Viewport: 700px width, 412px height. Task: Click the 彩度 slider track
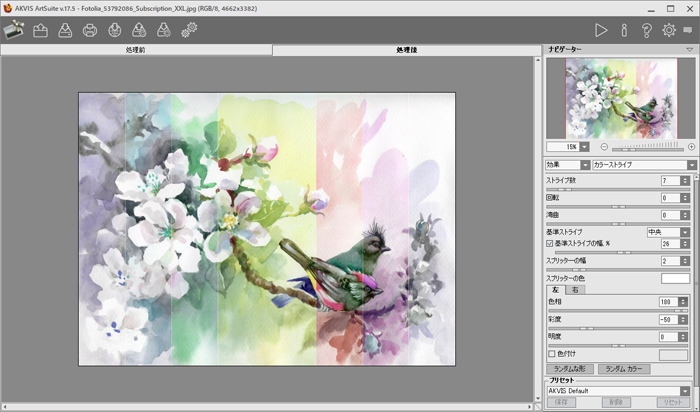pyautogui.click(x=618, y=329)
